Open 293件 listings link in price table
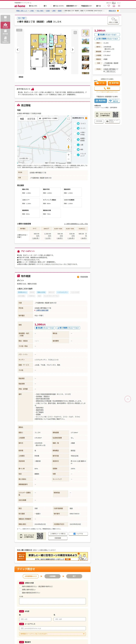 pyautogui.click(x=36, y=238)
